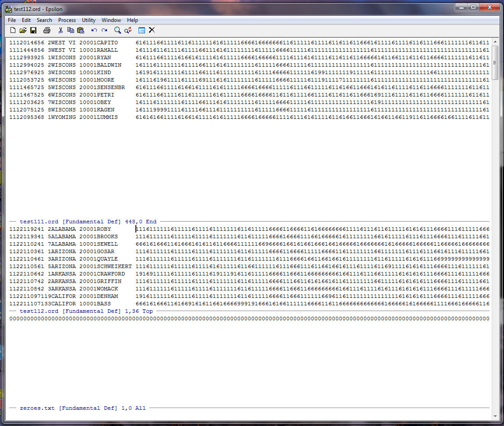
Task: Save the file with floppy disk icon
Action: coord(33,30)
